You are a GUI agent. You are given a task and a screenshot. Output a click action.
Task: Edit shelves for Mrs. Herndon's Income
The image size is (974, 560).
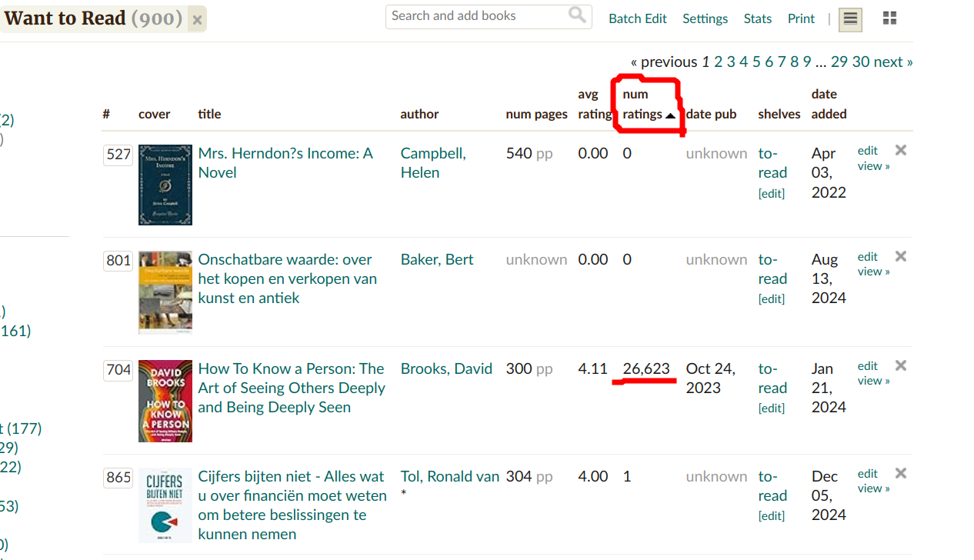772,194
